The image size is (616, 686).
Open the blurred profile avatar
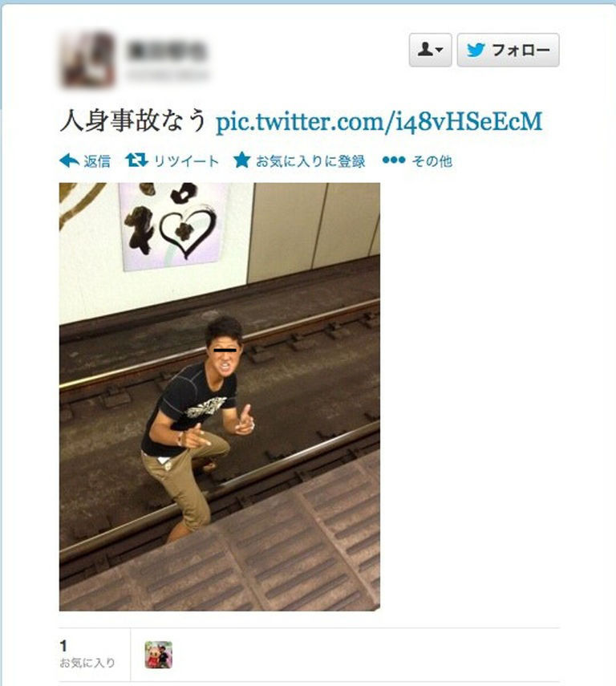pos(87,59)
